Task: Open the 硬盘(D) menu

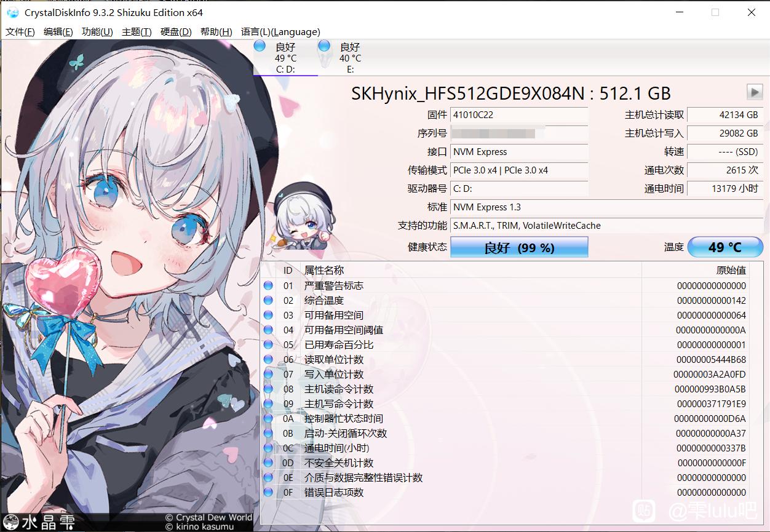Action: coord(176,32)
